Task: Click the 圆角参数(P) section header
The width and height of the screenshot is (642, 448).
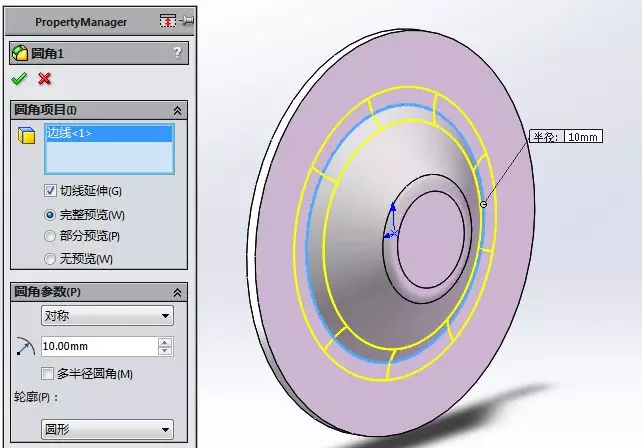Action: click(99, 292)
